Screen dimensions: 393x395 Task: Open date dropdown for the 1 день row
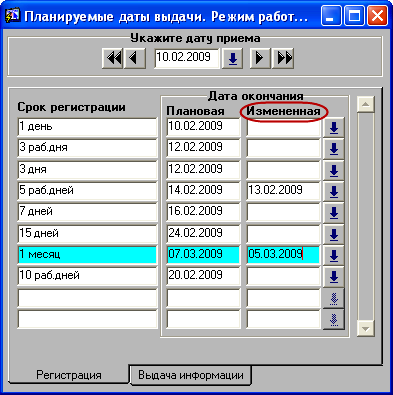point(334,128)
